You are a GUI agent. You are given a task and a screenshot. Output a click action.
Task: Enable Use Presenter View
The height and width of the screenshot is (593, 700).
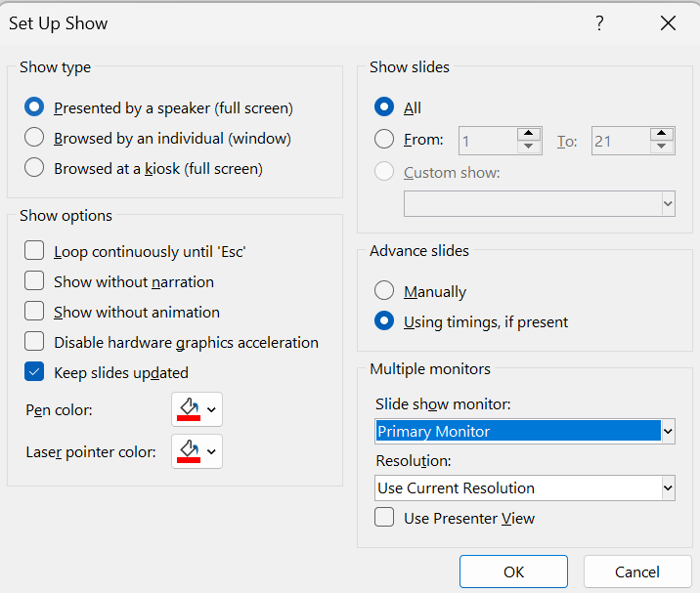point(385,518)
